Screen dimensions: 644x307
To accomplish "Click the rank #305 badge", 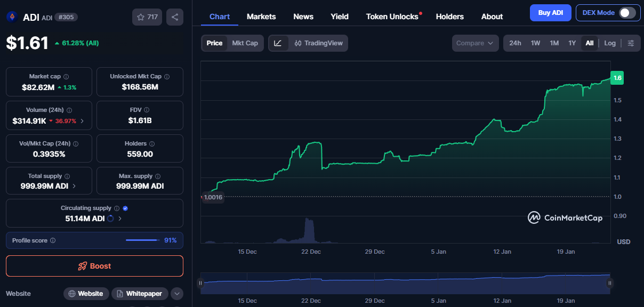I will click(66, 17).
